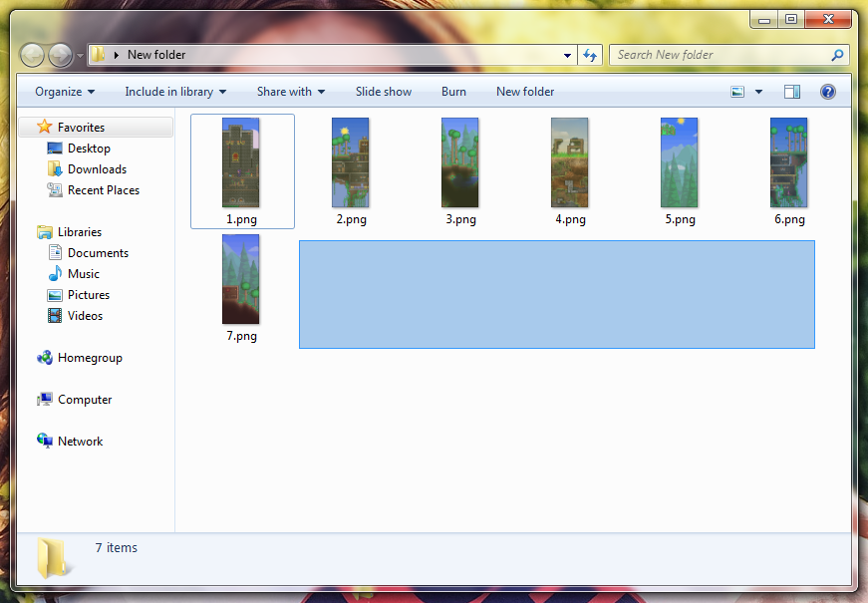Click the folder icon in address bar

pyautogui.click(x=98, y=54)
